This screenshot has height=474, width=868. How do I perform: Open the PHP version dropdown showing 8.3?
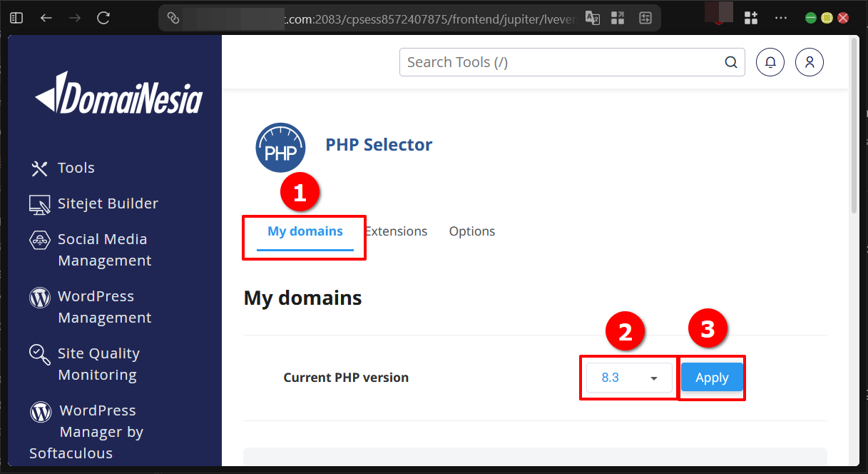pos(628,377)
